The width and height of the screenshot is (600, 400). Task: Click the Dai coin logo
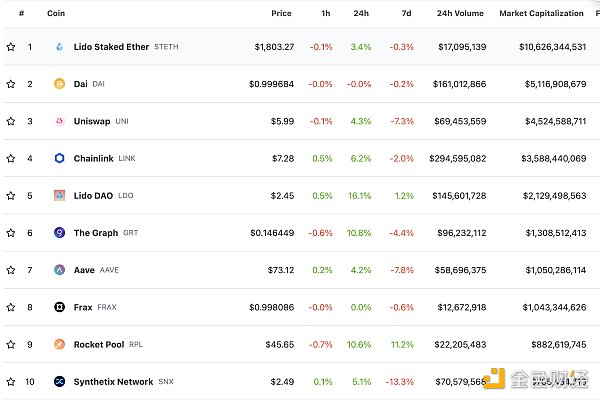pyautogui.click(x=59, y=84)
